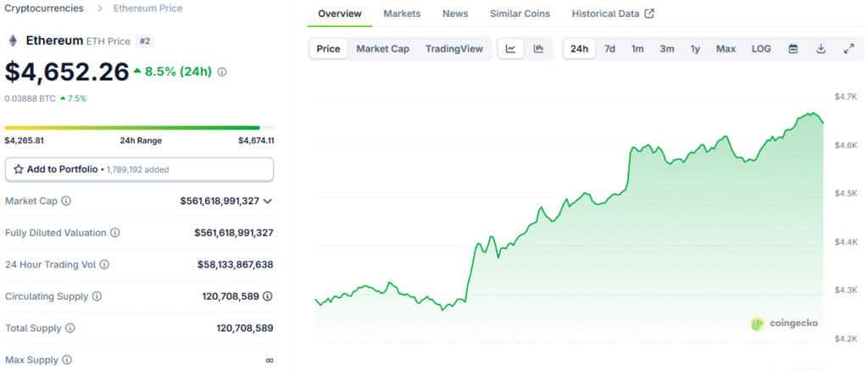This screenshot has width=868, height=370.
Task: Click the info icon beside 24 Hour Trading Vol
Action: (x=104, y=264)
